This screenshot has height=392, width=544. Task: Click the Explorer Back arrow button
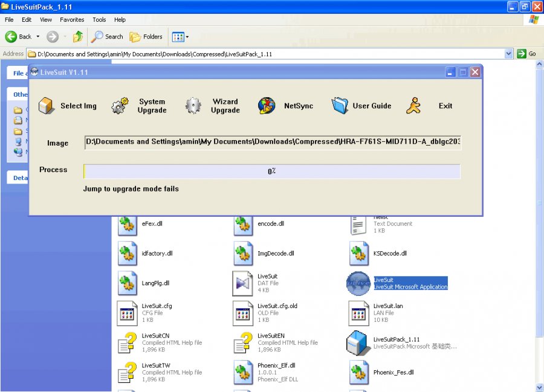(19, 36)
